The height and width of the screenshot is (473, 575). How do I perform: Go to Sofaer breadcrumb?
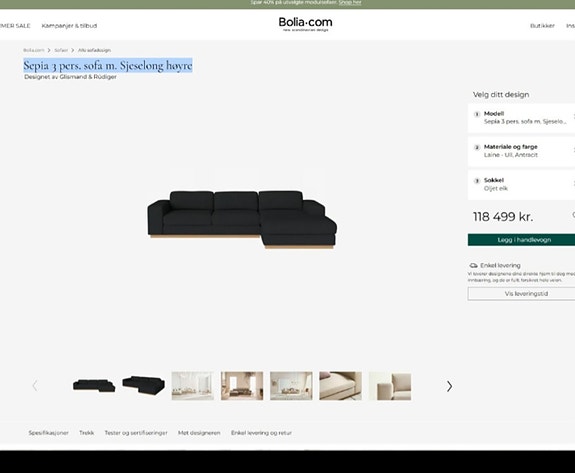pyautogui.click(x=61, y=50)
